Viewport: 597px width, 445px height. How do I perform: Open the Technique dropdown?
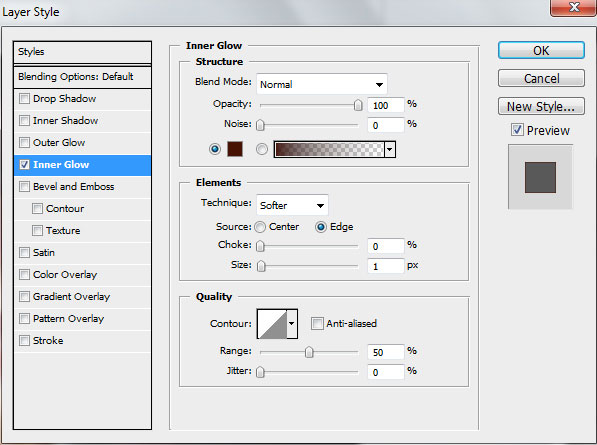tap(292, 206)
